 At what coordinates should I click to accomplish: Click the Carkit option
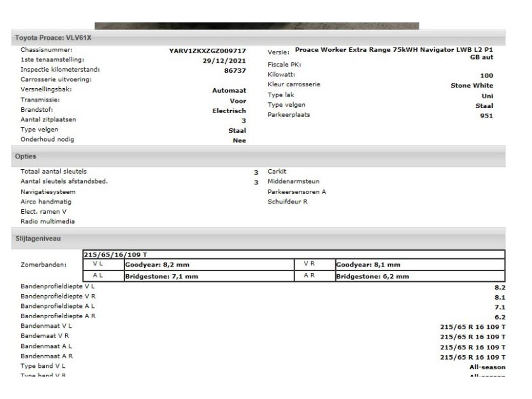click(x=277, y=172)
